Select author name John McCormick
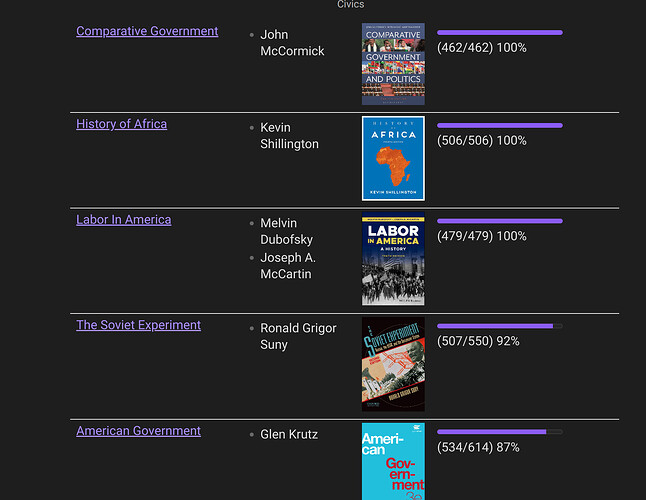 [292, 43]
